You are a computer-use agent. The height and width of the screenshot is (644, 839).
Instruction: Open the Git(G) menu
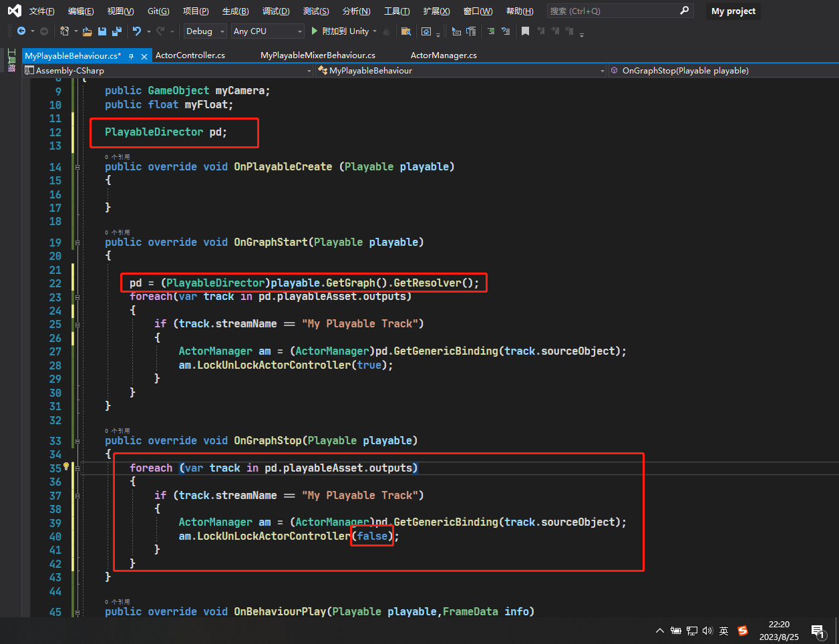click(158, 11)
